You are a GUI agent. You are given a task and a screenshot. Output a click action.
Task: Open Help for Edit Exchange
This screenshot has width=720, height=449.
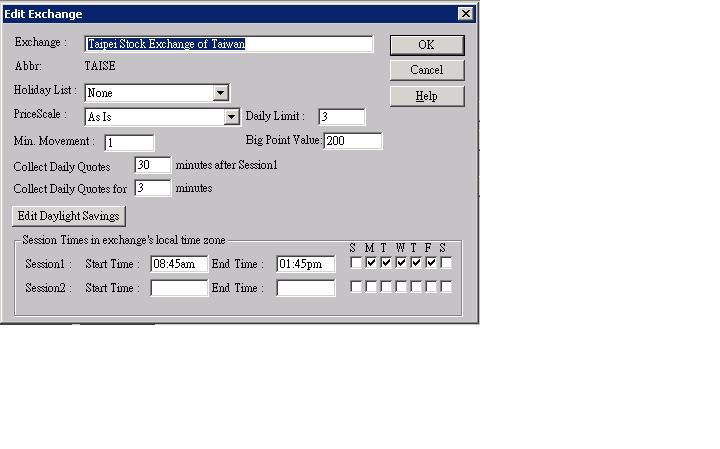coord(427,96)
